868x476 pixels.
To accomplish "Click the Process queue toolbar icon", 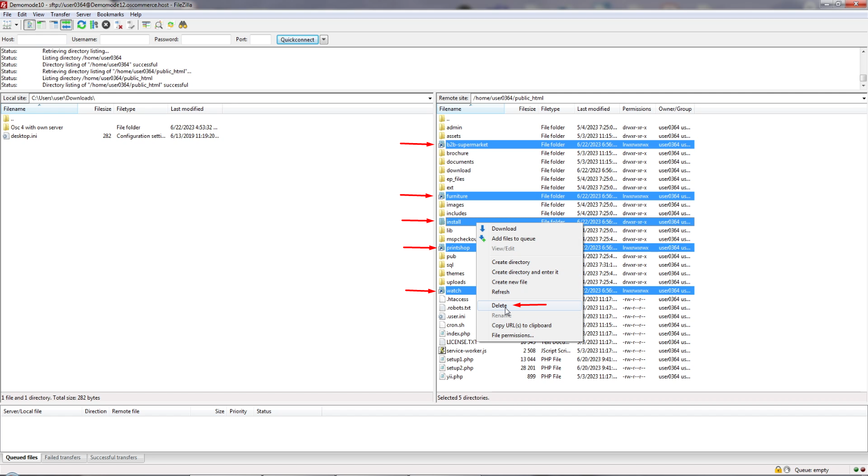I will pos(94,25).
